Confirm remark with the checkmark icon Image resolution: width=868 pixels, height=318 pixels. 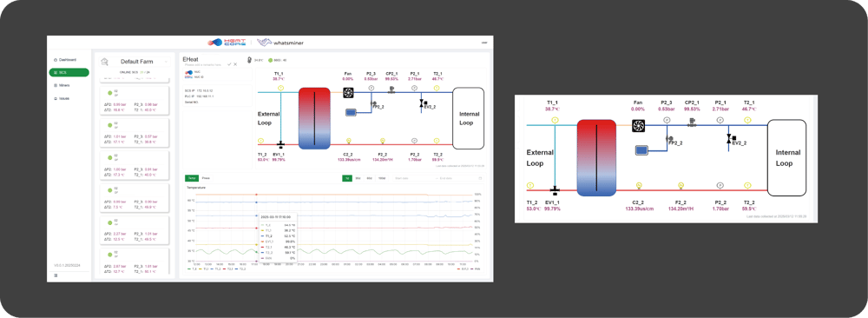[229, 64]
